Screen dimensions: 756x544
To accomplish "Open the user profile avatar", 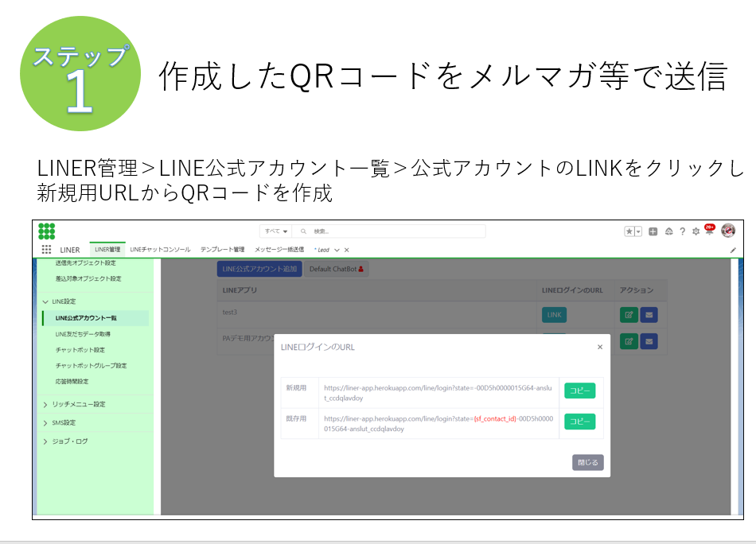I will [728, 231].
